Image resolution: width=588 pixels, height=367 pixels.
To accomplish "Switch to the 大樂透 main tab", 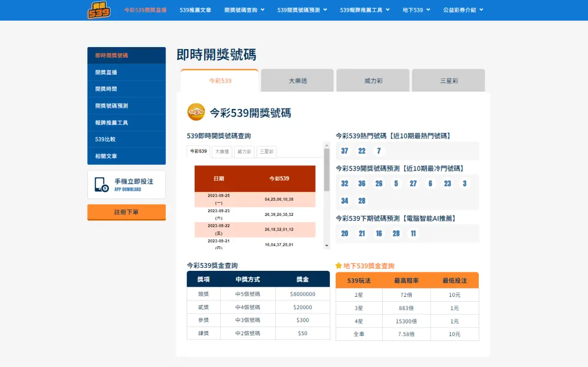I will [x=297, y=81].
